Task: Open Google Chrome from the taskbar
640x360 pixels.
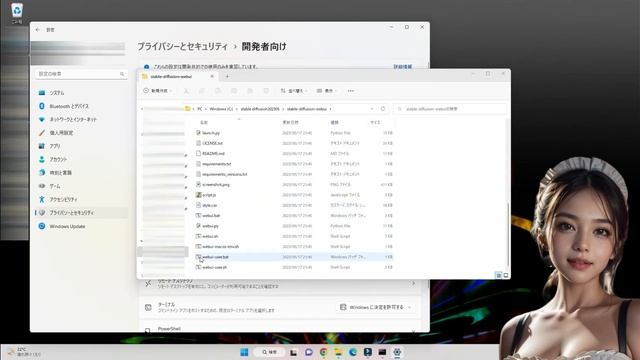Action: click(323, 352)
